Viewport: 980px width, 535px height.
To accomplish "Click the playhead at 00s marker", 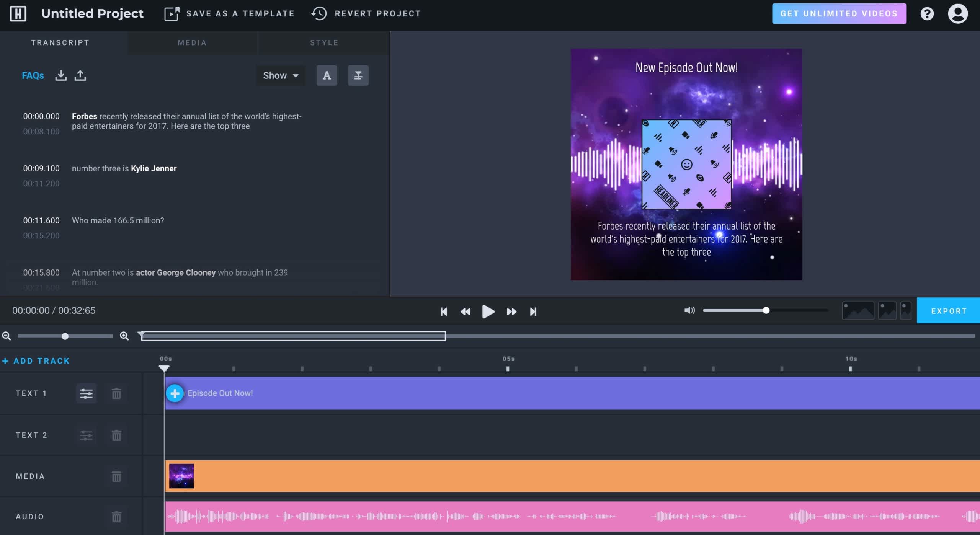I will pos(164,368).
